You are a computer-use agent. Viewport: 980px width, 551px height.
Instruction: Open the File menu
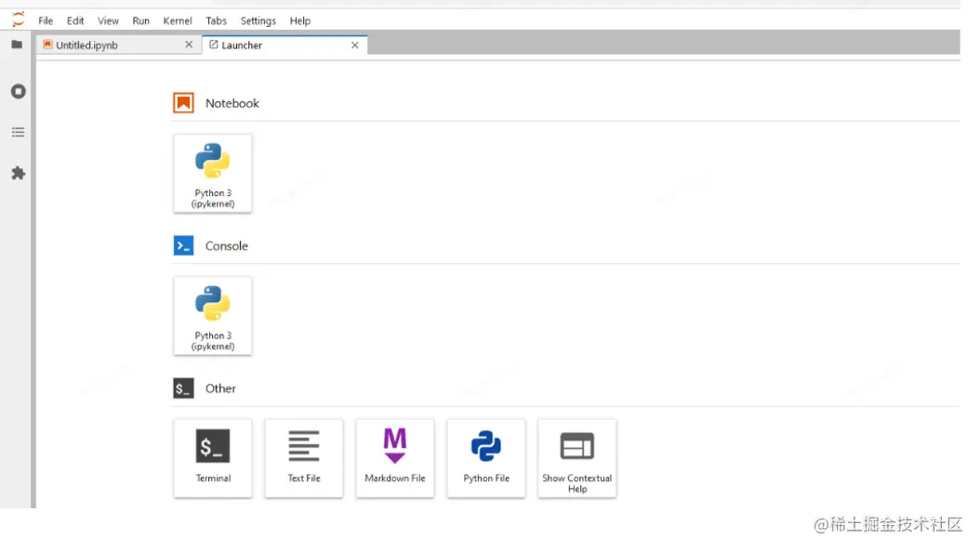(46, 20)
